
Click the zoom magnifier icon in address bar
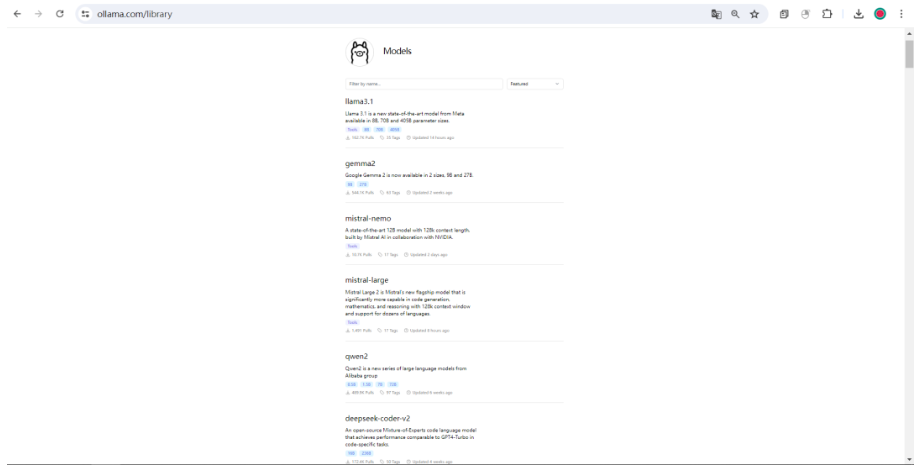click(735, 14)
